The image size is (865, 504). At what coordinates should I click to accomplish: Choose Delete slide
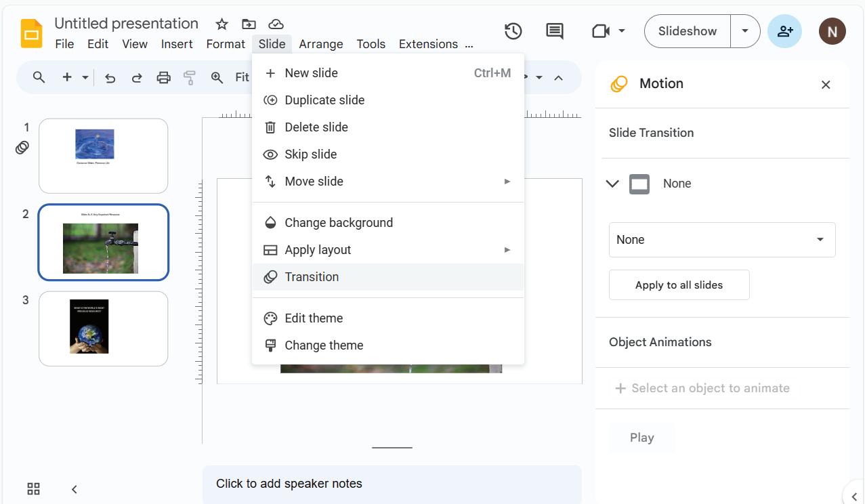(388, 127)
